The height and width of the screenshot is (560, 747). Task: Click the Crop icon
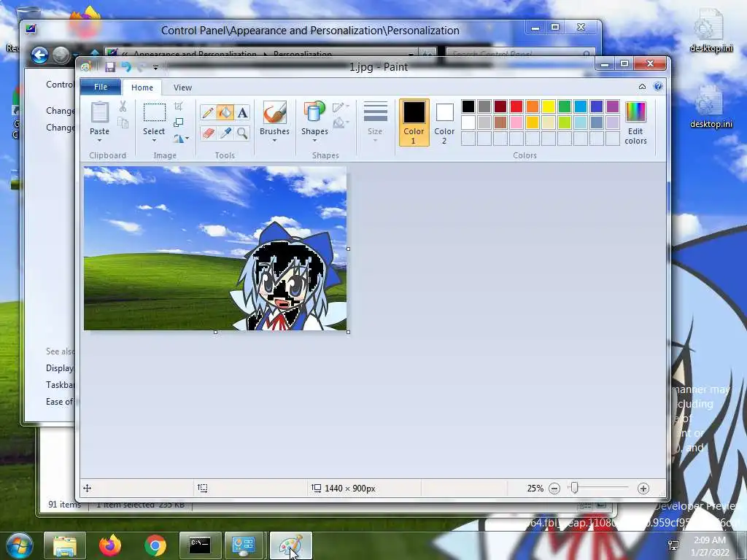point(179,106)
